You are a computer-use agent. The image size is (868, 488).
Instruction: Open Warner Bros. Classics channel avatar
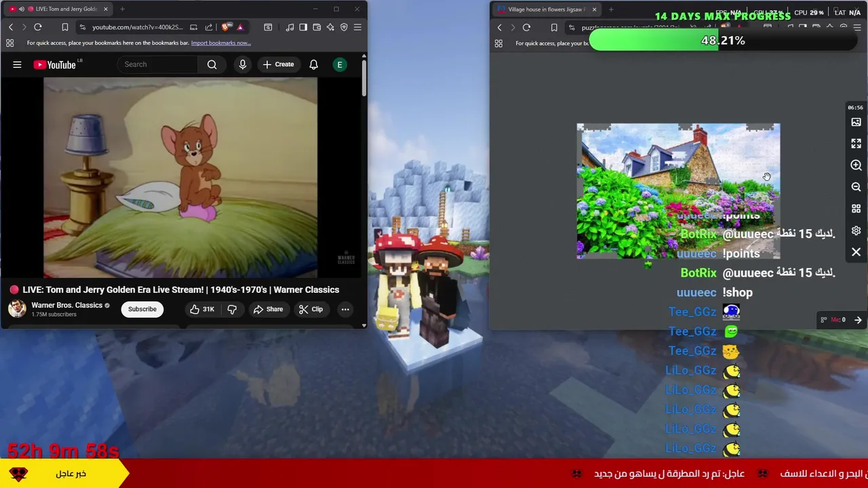[x=17, y=308]
